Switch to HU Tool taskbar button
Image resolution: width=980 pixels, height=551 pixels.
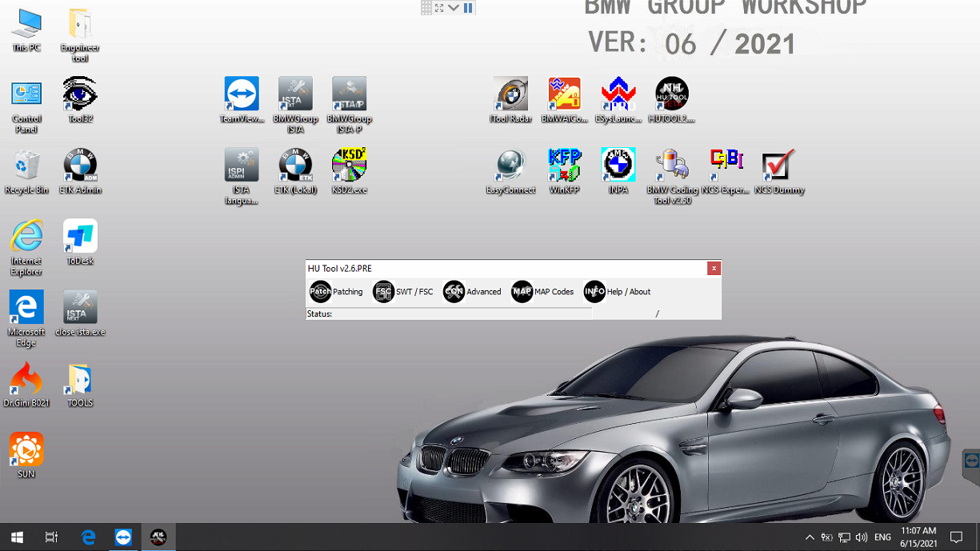click(158, 537)
